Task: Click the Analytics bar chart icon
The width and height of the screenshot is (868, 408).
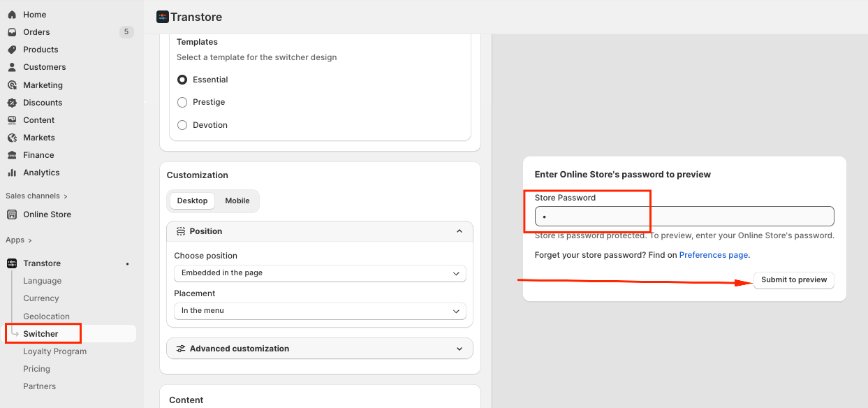Action: [x=12, y=173]
